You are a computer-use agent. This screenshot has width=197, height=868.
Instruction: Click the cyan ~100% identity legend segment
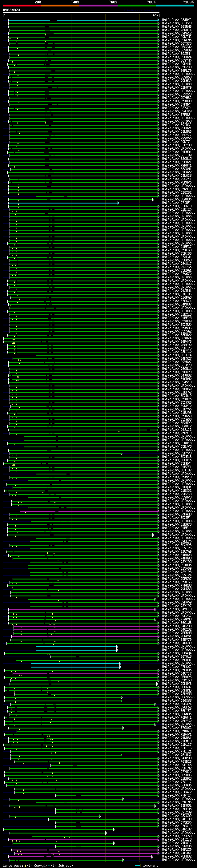pyautogui.click(x=175, y=6)
